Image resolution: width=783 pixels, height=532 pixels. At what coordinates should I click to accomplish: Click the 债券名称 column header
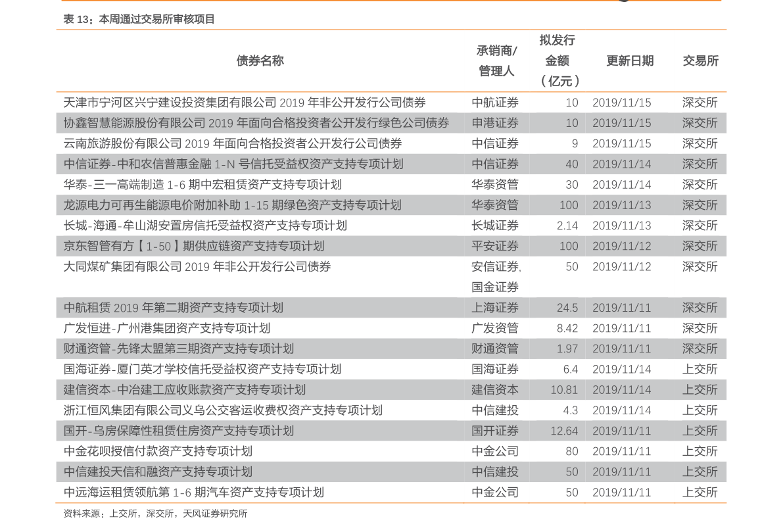point(260,60)
